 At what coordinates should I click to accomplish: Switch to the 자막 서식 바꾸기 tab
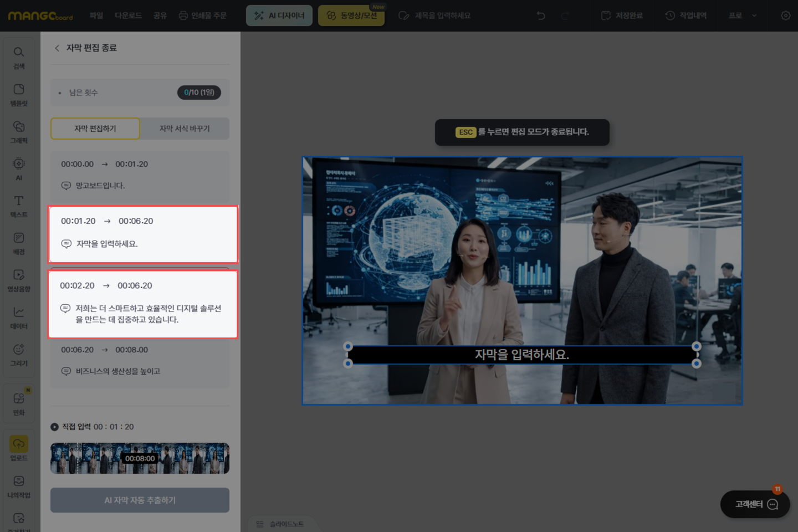coord(185,129)
